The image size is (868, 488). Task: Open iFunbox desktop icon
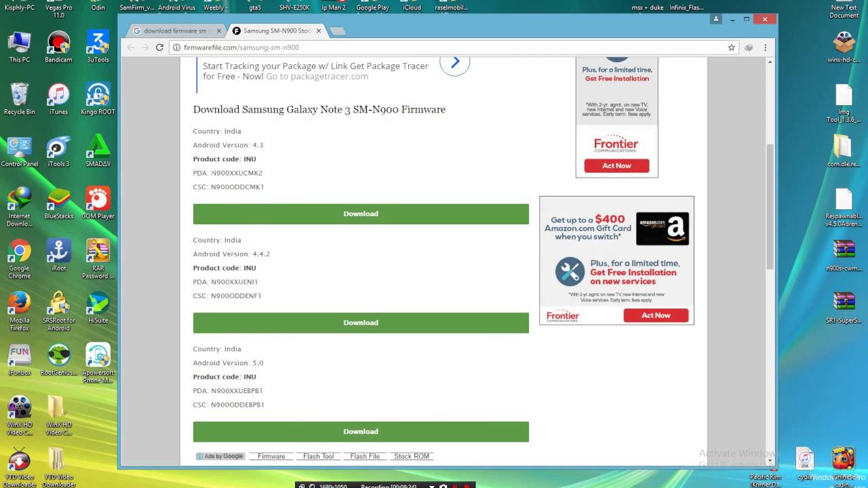[x=19, y=360]
